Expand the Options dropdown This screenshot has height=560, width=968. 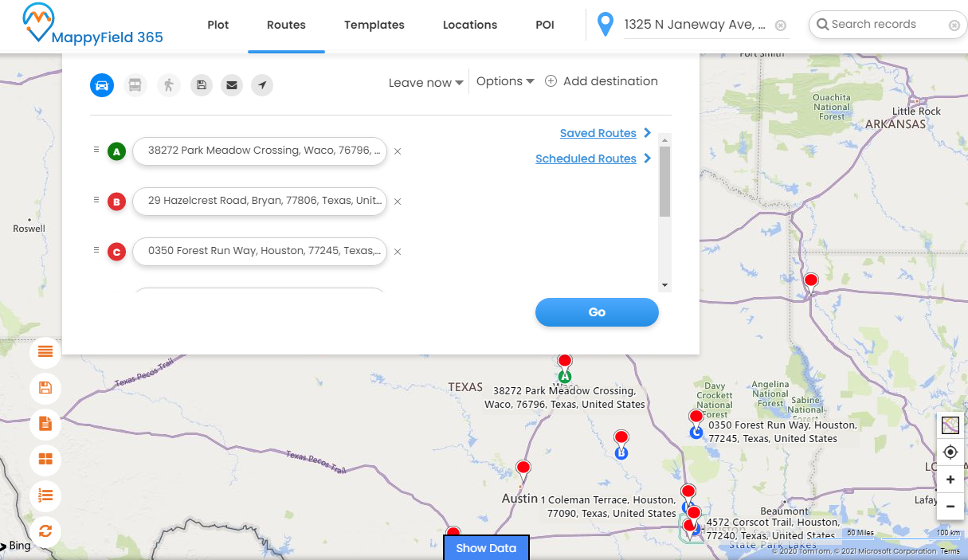(x=505, y=81)
